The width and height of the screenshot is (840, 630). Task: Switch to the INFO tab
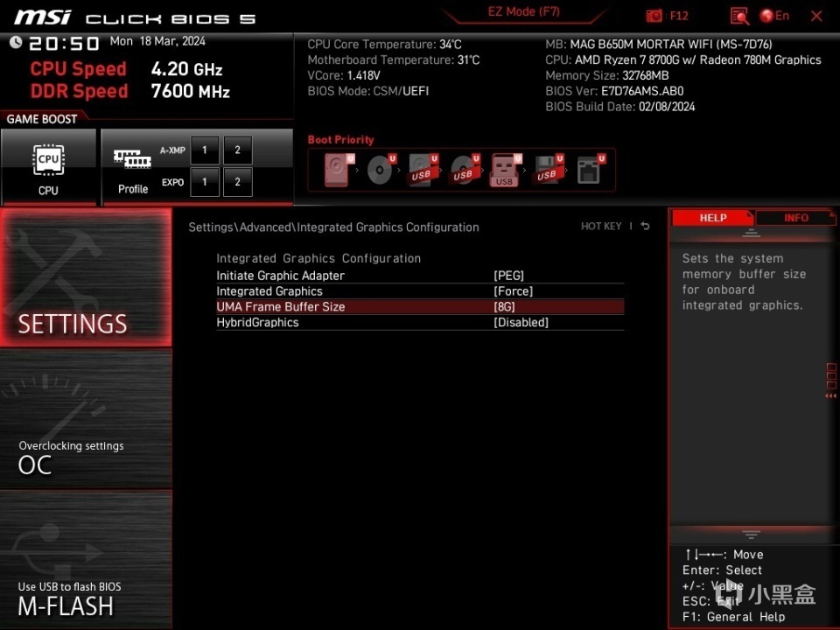pyautogui.click(x=795, y=218)
